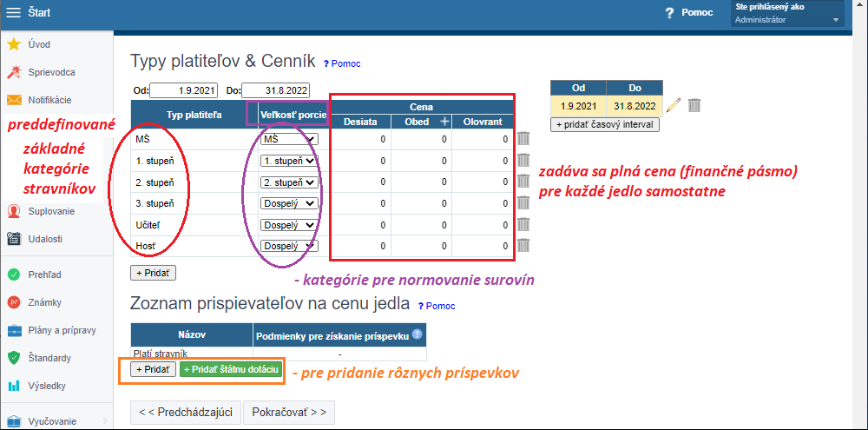Screen dimensions: 868x430
Task: Open Pomoc link beside Zoznam prispievateľov heading
Action: 437,306
